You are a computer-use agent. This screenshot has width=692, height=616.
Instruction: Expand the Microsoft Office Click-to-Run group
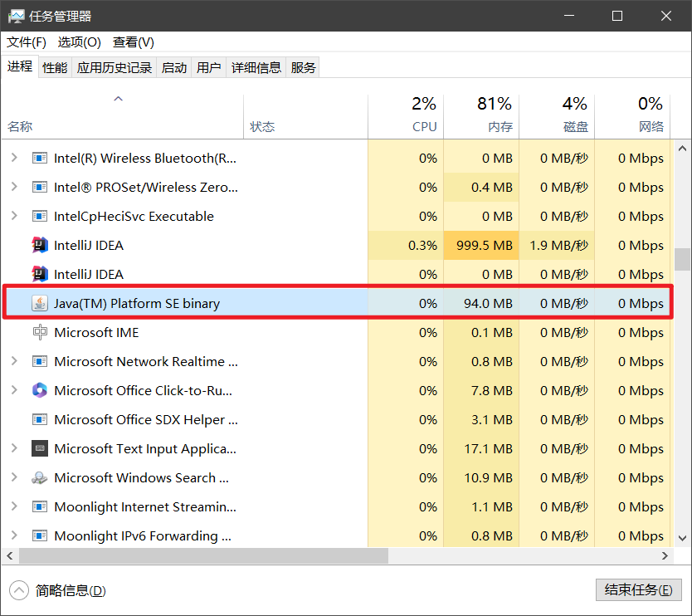tap(14, 390)
